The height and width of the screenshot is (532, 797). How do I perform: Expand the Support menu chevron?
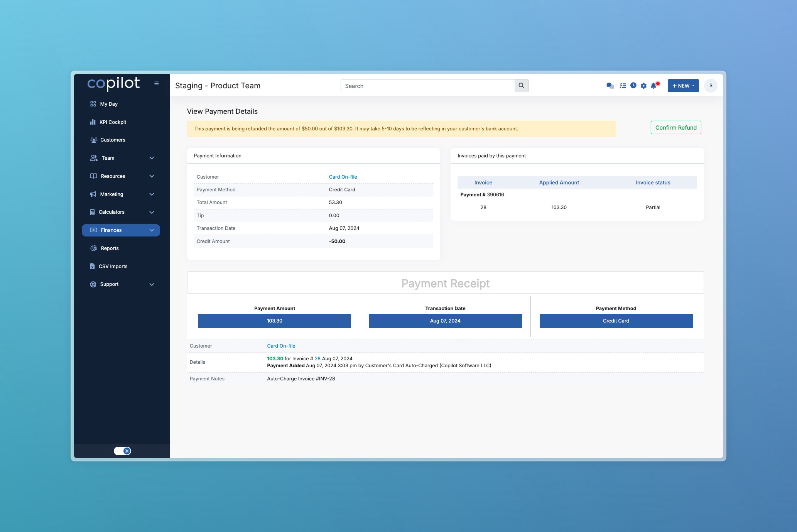(152, 284)
